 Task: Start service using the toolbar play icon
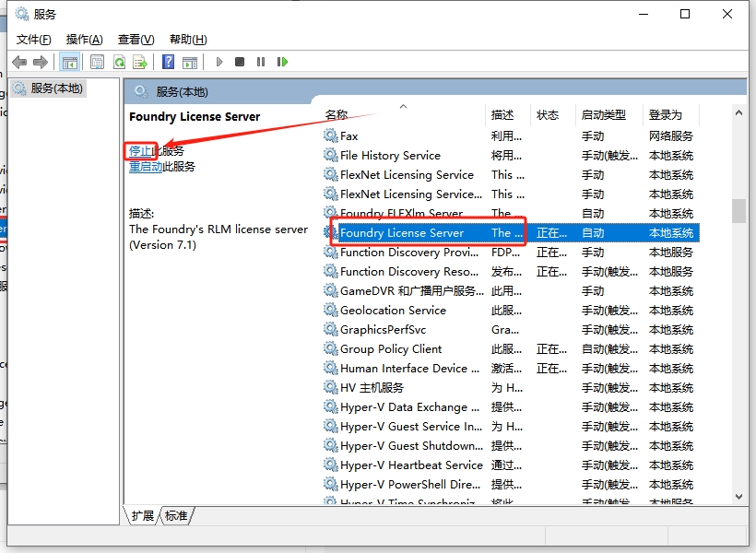[x=219, y=62]
